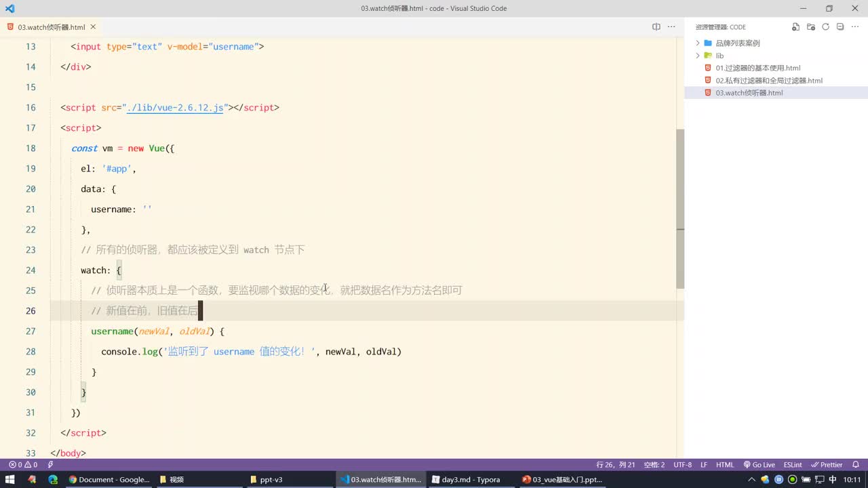Show hidden system tray icons

point(751,479)
